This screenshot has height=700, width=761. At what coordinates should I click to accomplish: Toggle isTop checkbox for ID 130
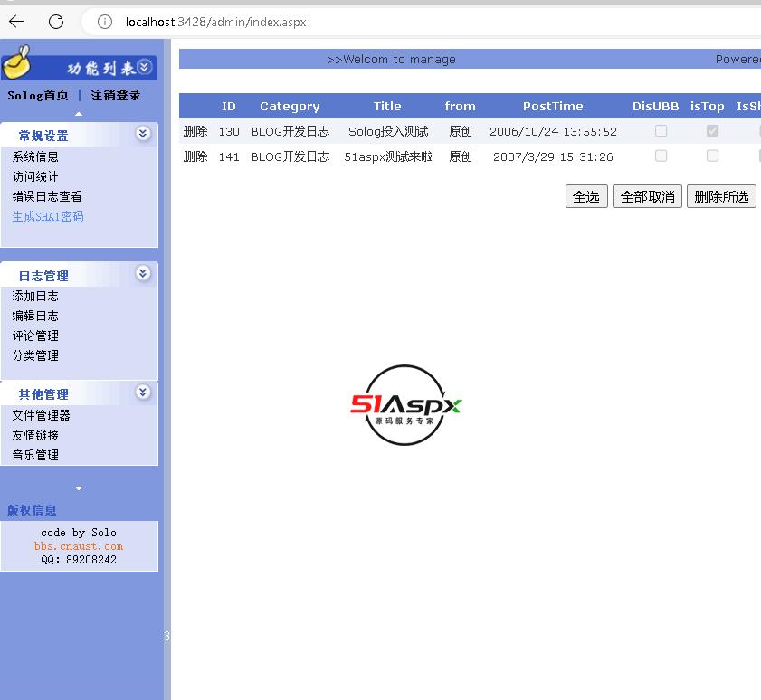pos(712,130)
